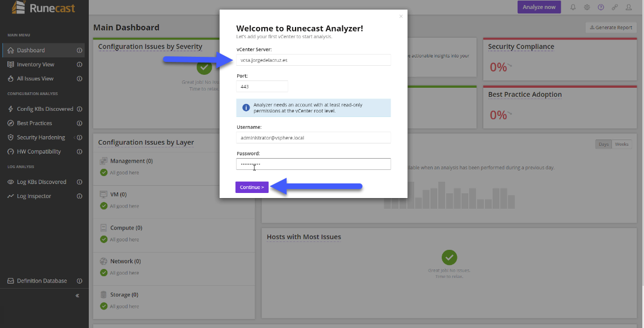Viewport: 644px width, 328px height.
Task: Expand Security Hardening submenu arrow
Action: click(74, 137)
